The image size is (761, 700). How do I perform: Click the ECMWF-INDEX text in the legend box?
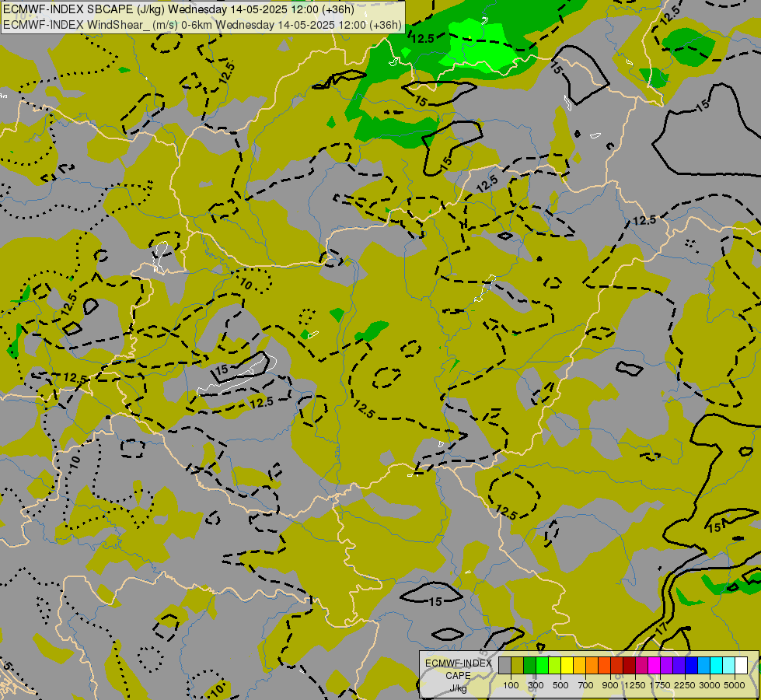pyautogui.click(x=459, y=663)
